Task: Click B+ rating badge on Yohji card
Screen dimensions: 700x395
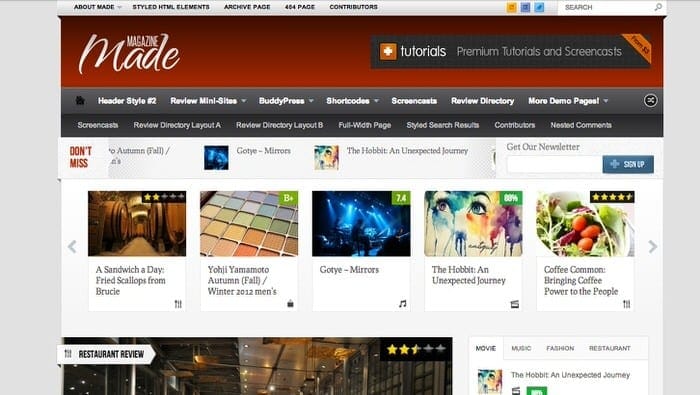Action: [288, 198]
